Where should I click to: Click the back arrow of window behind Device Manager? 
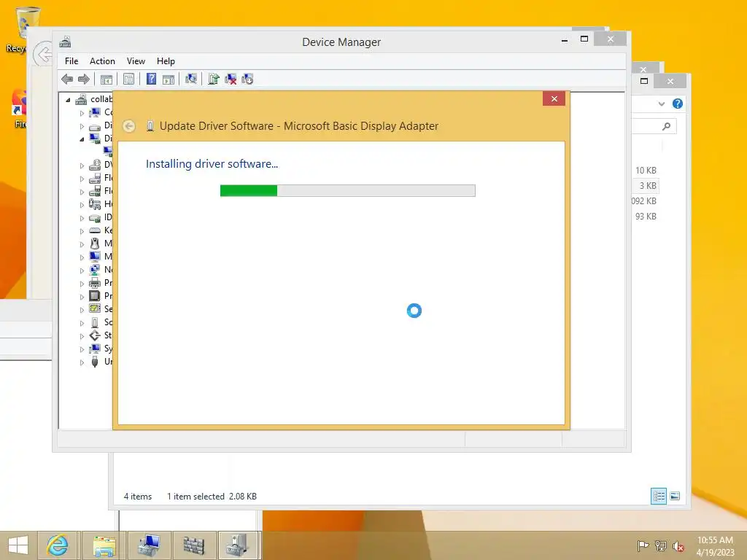[x=44, y=54]
